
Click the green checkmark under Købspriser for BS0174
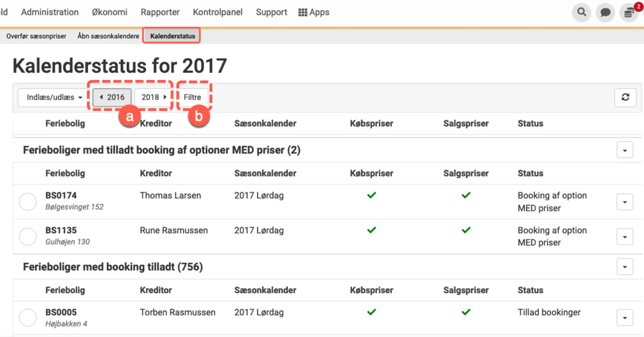[371, 195]
